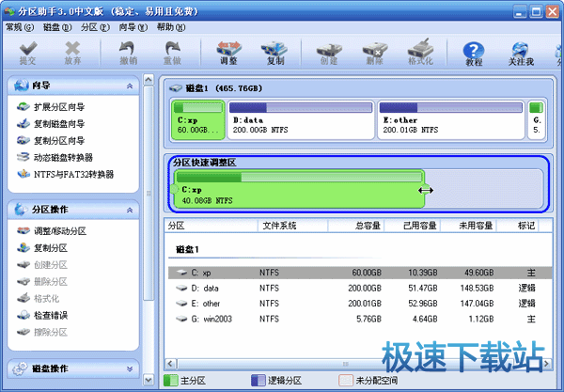Collapse the 分区操作 panel chevron

(130, 210)
